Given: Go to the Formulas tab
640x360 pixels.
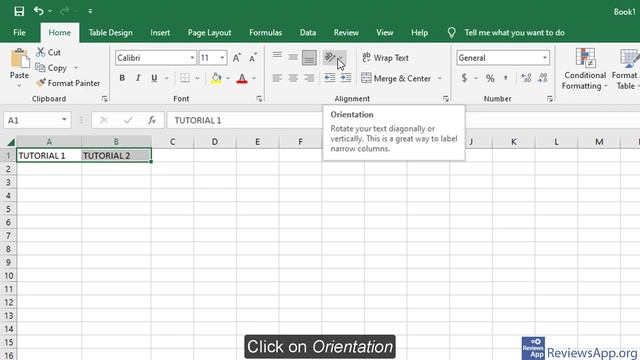Looking at the screenshot, I should (265, 33).
